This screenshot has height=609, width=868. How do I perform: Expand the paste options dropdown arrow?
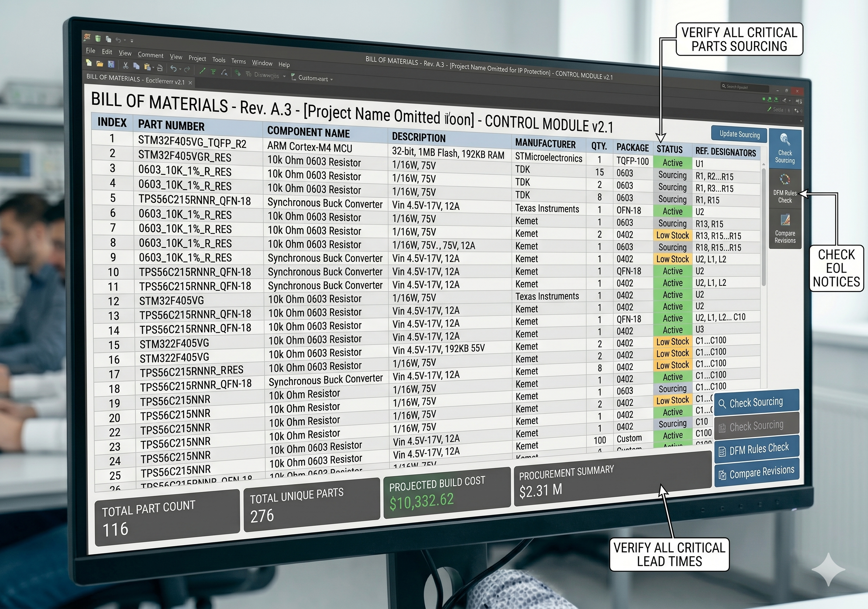[153, 68]
